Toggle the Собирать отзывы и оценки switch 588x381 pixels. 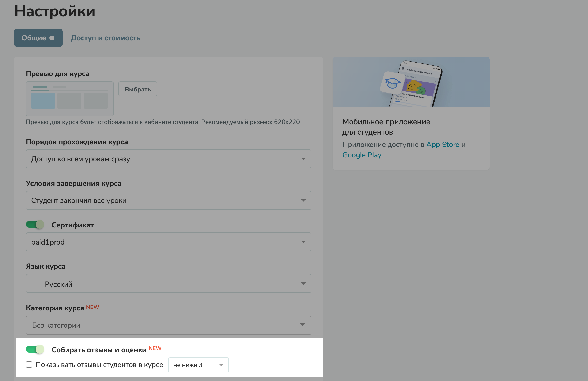(35, 349)
